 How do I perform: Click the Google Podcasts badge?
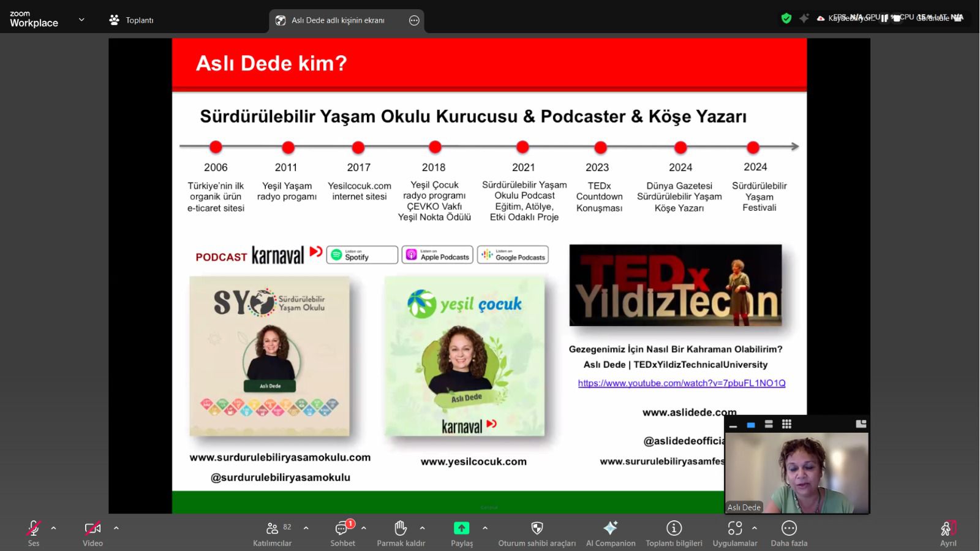tap(513, 255)
